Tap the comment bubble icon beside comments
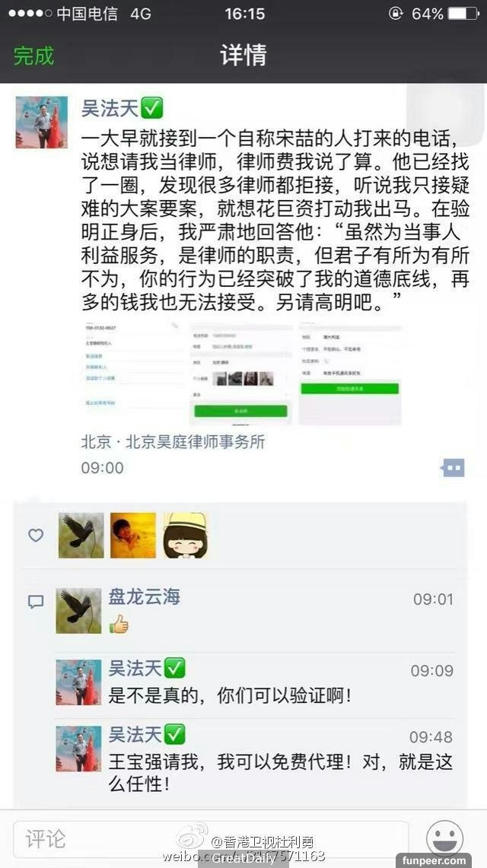This screenshot has height=868, width=487. [36, 603]
